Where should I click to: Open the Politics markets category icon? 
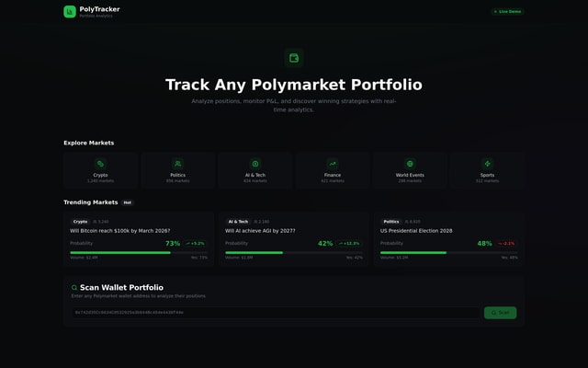pos(177,164)
